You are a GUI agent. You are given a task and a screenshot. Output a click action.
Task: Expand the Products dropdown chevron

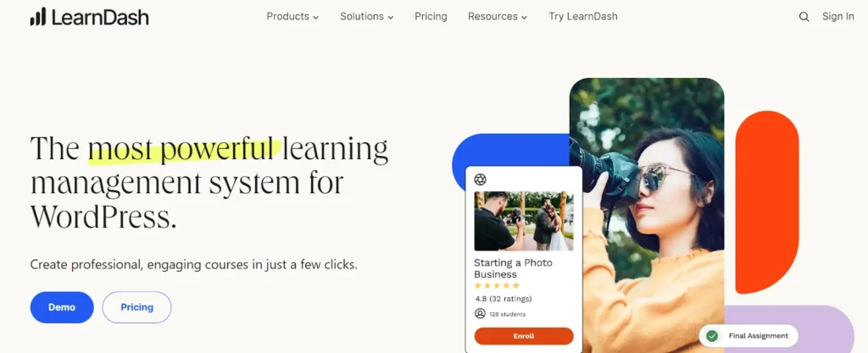click(x=315, y=18)
